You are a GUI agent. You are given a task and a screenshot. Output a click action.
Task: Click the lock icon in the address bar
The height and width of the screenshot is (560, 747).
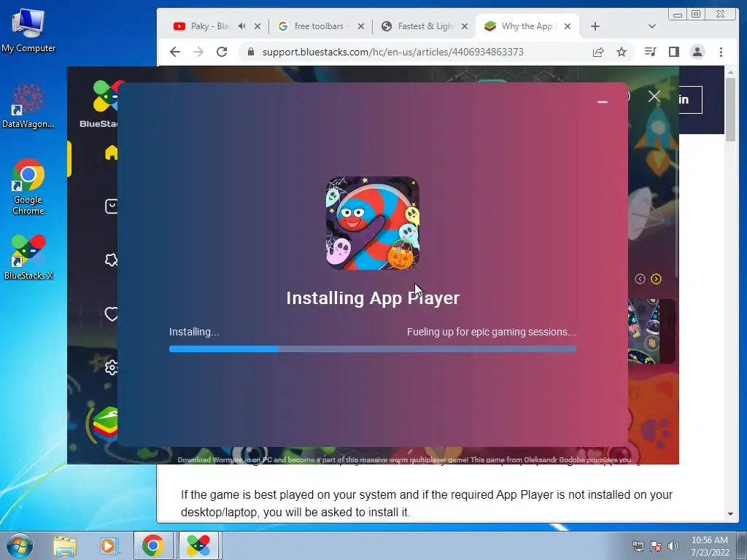pos(251,52)
